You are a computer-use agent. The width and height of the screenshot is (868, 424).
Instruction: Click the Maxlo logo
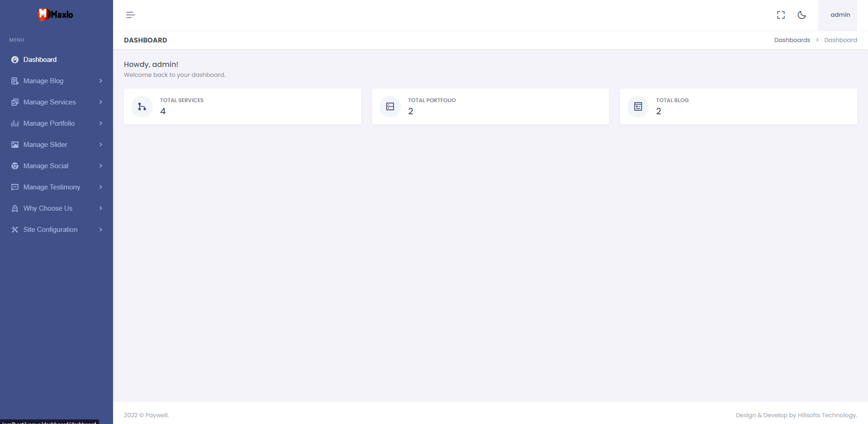point(56,14)
